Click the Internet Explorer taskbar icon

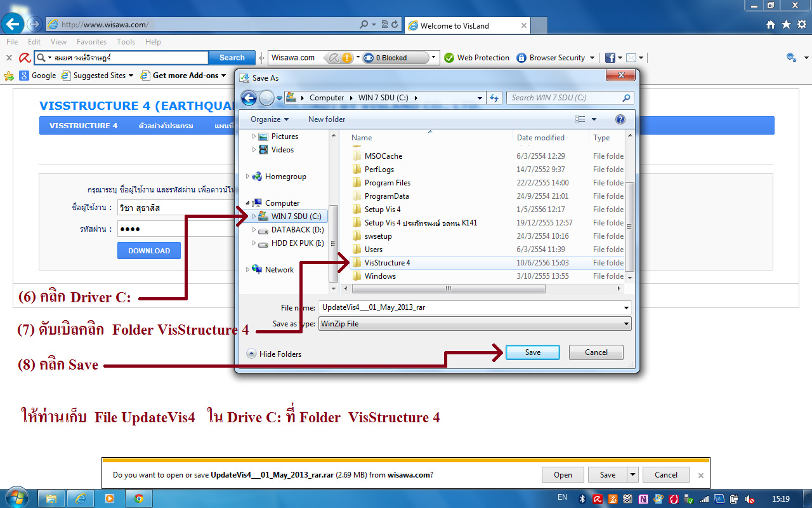81,498
